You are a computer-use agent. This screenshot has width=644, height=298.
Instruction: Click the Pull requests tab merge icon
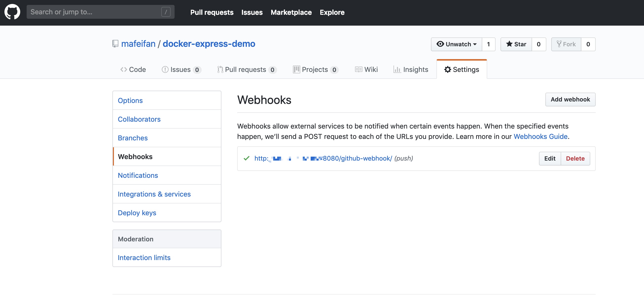220,69
